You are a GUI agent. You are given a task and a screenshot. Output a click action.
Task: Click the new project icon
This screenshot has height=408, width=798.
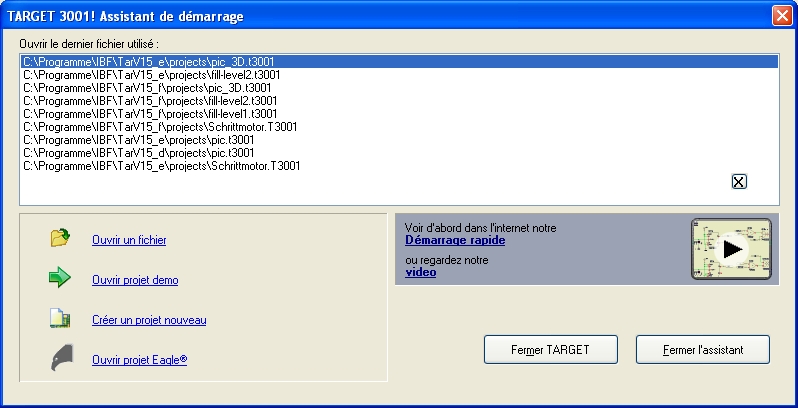point(61,319)
